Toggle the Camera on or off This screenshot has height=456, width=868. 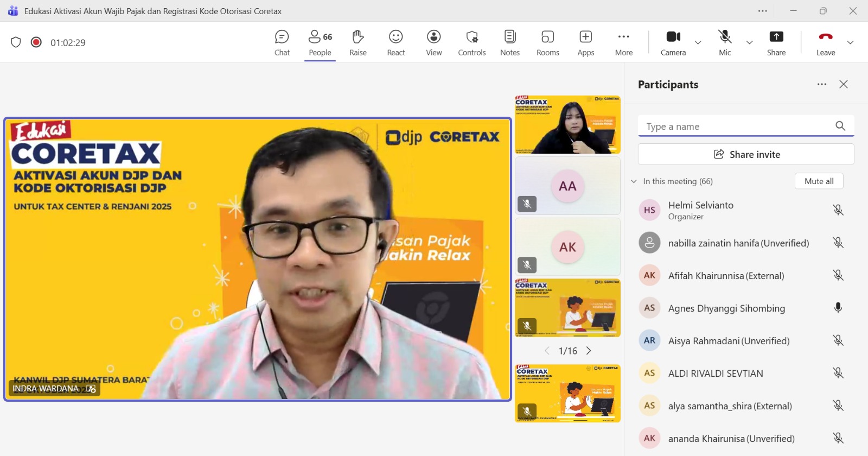click(673, 42)
